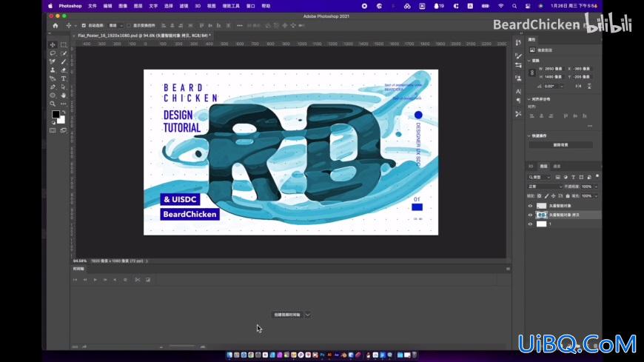Open the blend mode dropdown
The height and width of the screenshot is (362, 644).
click(x=545, y=187)
